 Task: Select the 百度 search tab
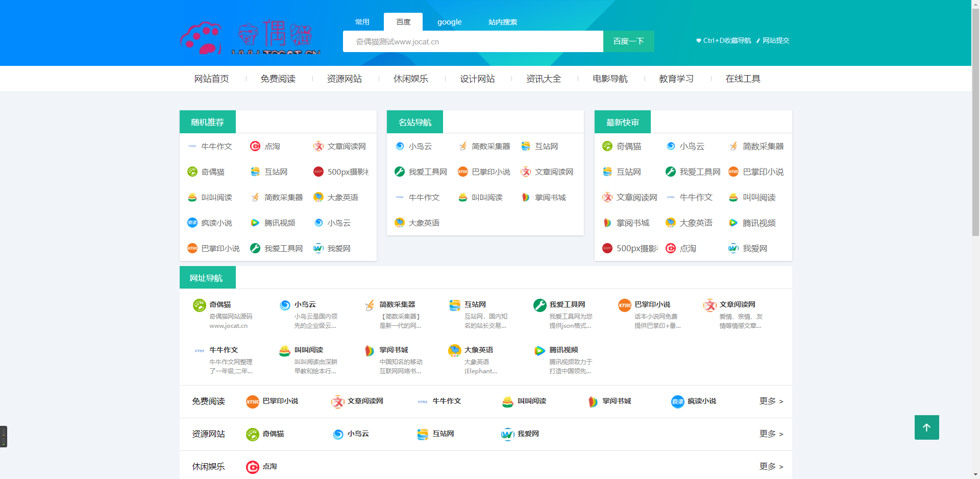coord(403,22)
